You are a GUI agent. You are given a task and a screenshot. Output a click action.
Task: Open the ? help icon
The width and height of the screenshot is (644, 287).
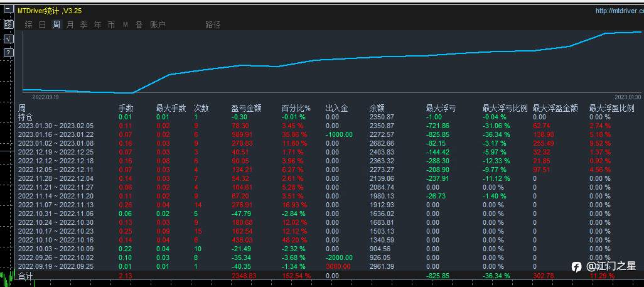click(8, 53)
